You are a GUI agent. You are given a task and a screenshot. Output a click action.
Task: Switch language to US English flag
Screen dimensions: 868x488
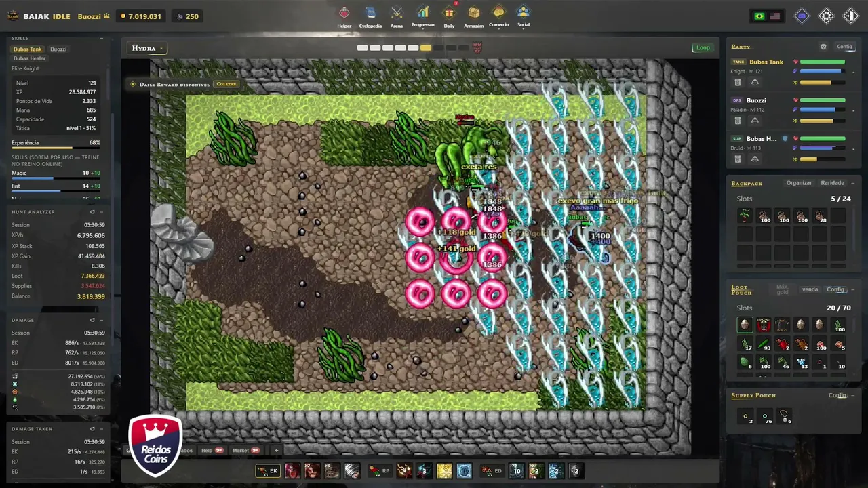click(774, 16)
